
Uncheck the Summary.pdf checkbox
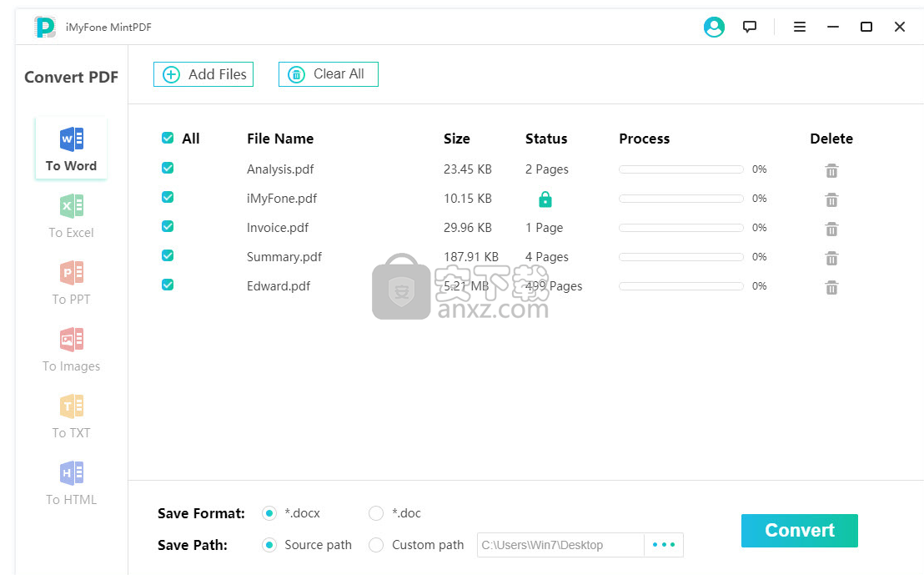[x=168, y=255]
